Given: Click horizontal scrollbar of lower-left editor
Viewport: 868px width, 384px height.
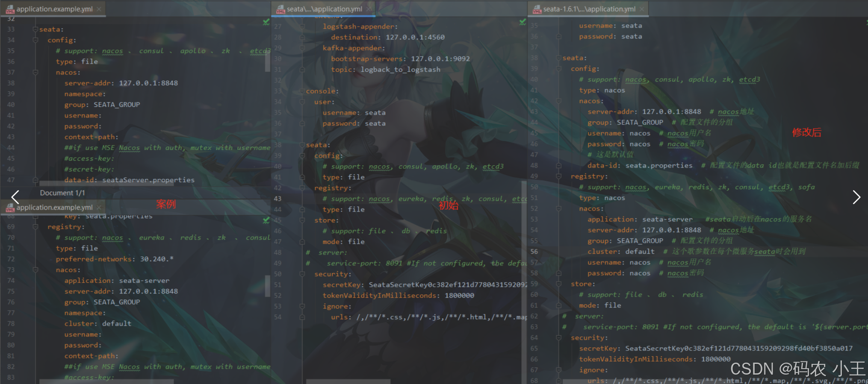Looking at the screenshot, I should click(106, 381).
